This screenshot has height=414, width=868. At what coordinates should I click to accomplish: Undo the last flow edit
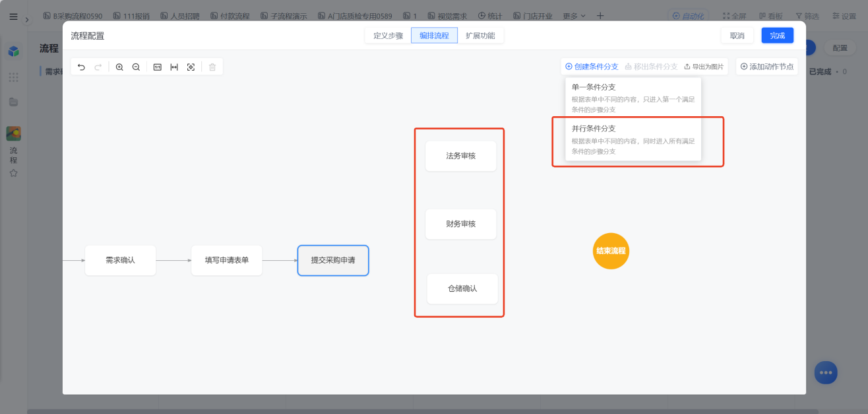tap(81, 67)
